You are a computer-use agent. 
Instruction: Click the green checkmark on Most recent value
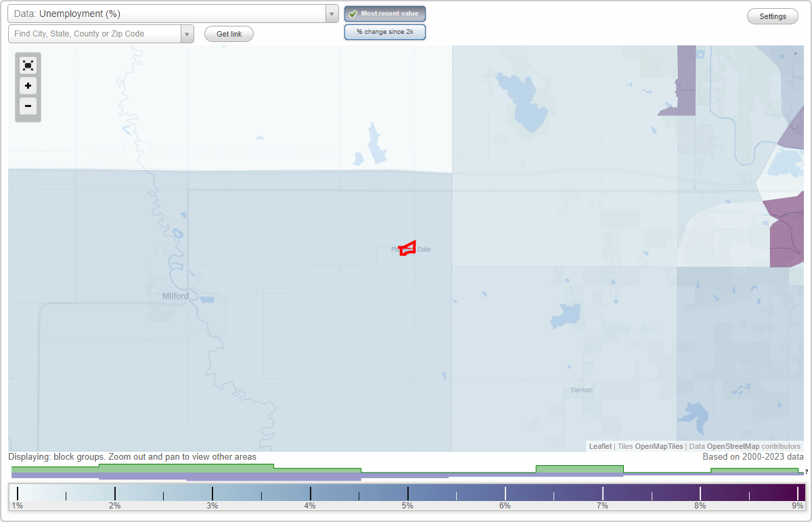click(353, 14)
